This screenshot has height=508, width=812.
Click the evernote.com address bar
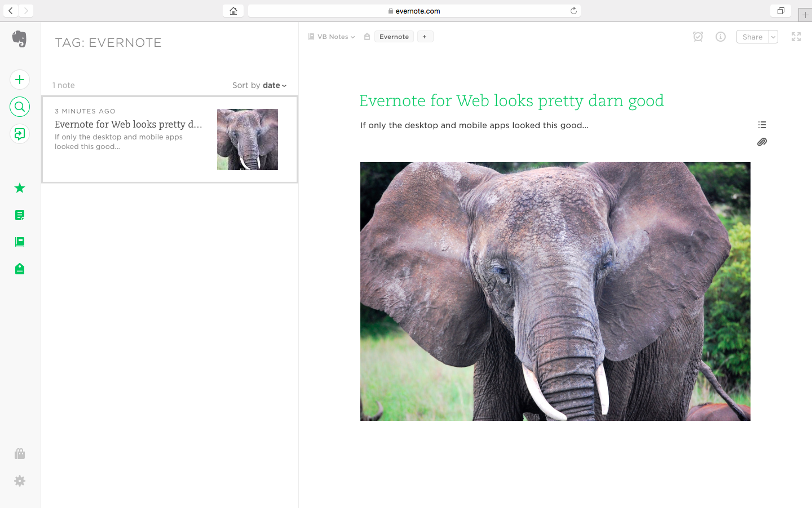coord(414,11)
